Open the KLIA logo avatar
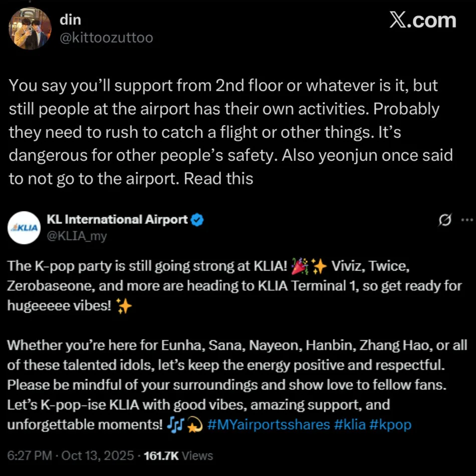Screen dimensions: 476x476 pyautogui.click(x=24, y=227)
